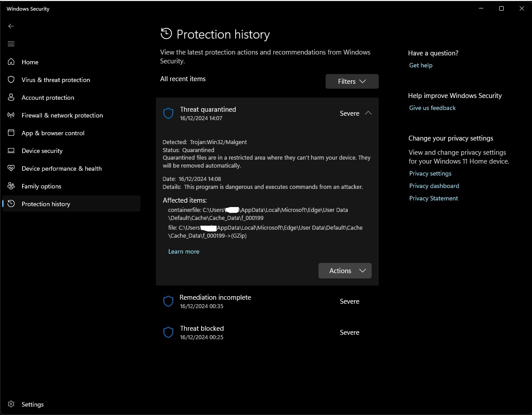Click the containerfile path line
The image size is (532, 415).
[x=258, y=214]
